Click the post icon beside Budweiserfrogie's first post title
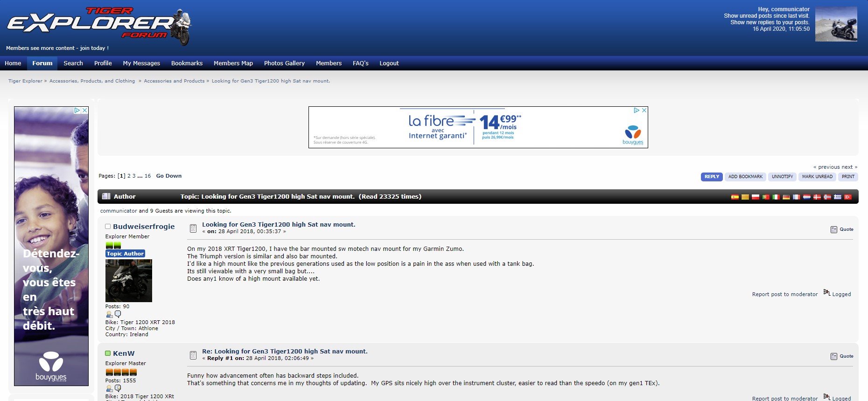Image resolution: width=868 pixels, height=401 pixels. [x=193, y=228]
